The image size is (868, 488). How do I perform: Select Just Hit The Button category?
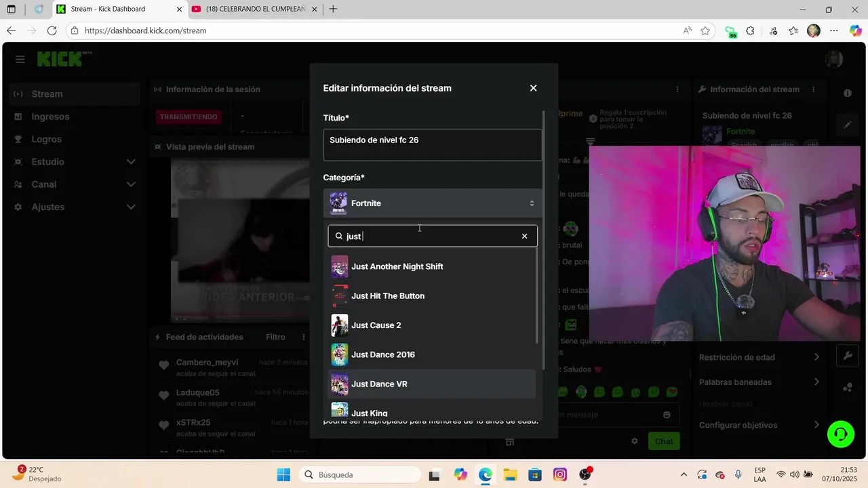click(x=432, y=296)
